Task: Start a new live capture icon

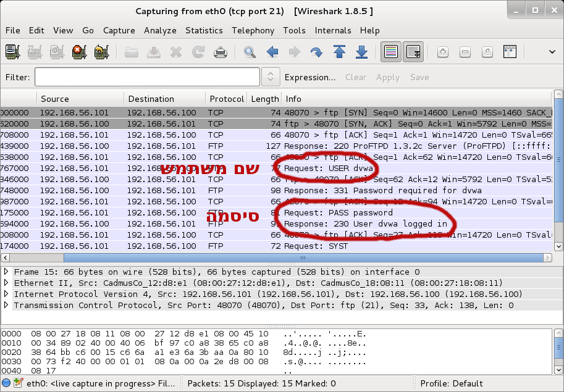Action: 57,52
